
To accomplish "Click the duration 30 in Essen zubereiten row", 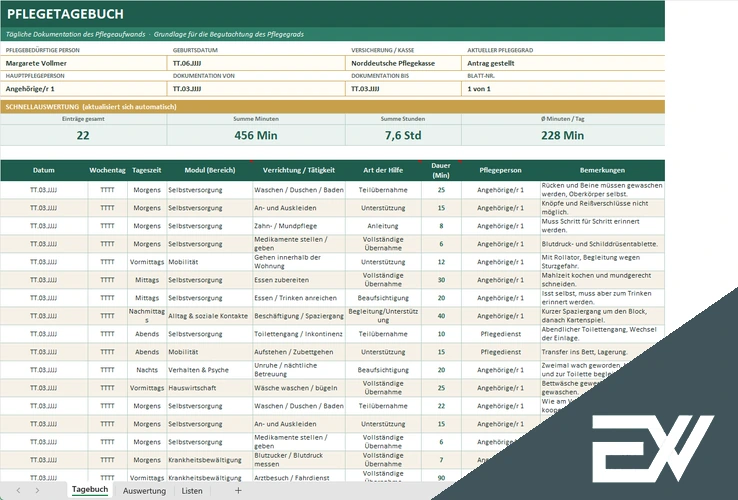I will [441, 280].
